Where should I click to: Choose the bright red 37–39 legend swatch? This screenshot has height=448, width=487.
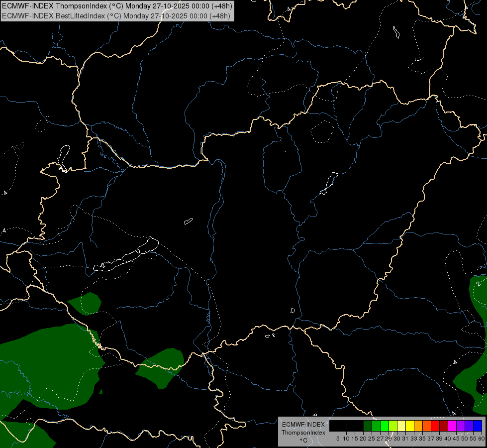(435, 426)
